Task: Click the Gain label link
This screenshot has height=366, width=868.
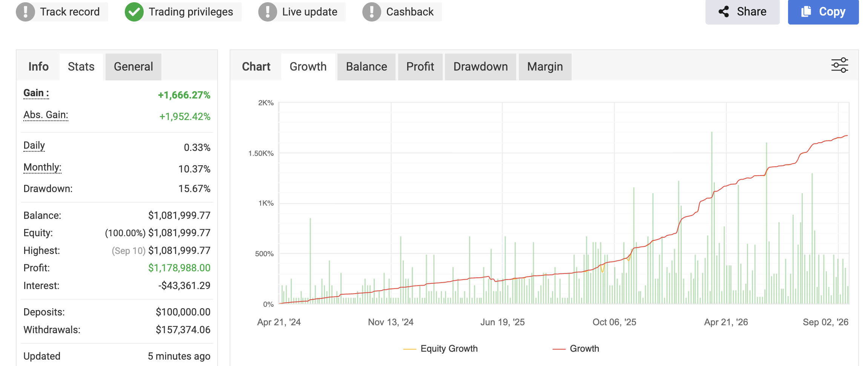Action: tap(36, 93)
